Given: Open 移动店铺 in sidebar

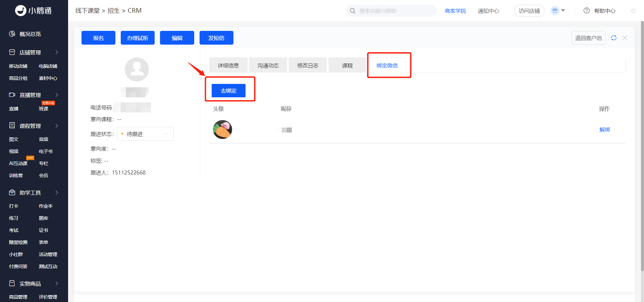Looking at the screenshot, I should 18,66.
